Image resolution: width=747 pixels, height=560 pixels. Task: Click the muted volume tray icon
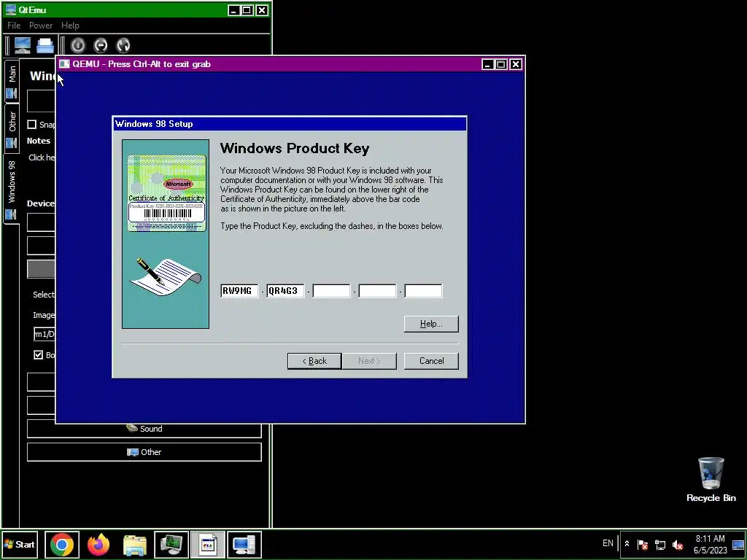(x=678, y=544)
